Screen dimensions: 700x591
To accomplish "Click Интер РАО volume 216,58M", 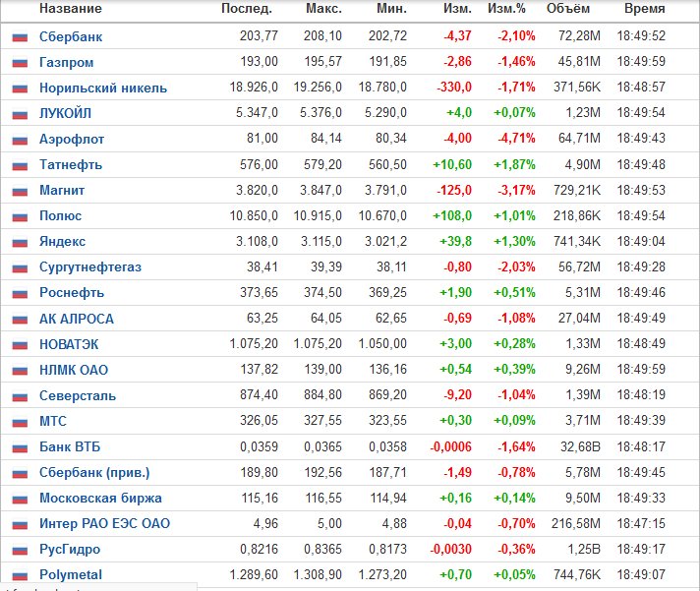I will pyautogui.click(x=576, y=523).
